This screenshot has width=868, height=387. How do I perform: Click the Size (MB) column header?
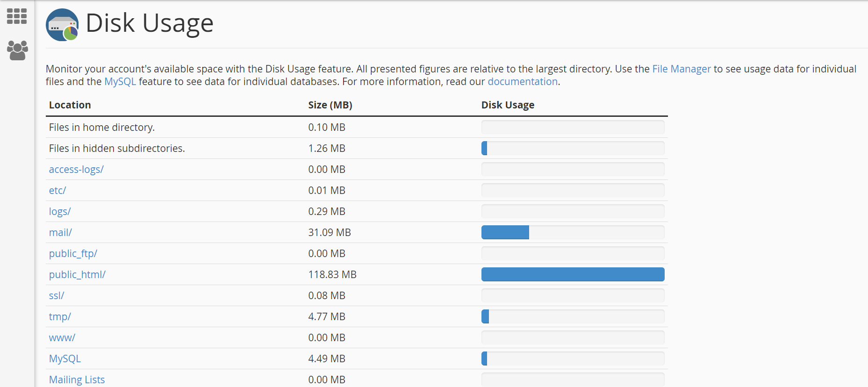coord(330,105)
